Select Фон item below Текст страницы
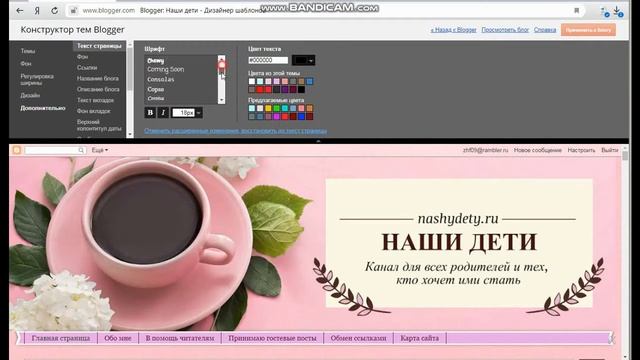This screenshot has height=360, width=640. [x=82, y=57]
